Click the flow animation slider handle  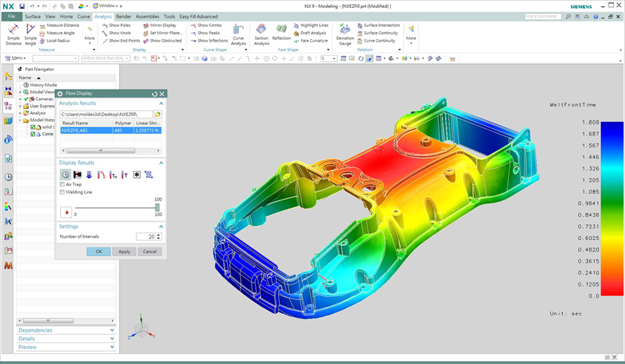[157, 207]
